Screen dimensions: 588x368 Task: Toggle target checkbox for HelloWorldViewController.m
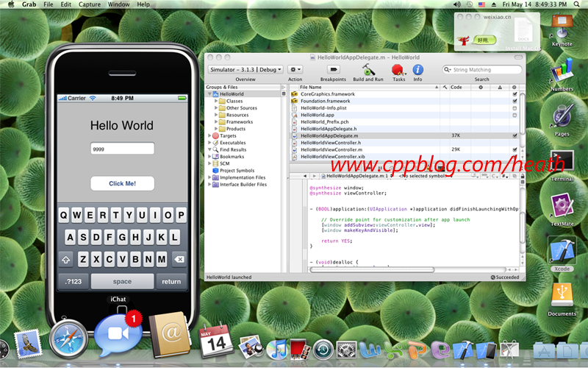click(x=514, y=150)
